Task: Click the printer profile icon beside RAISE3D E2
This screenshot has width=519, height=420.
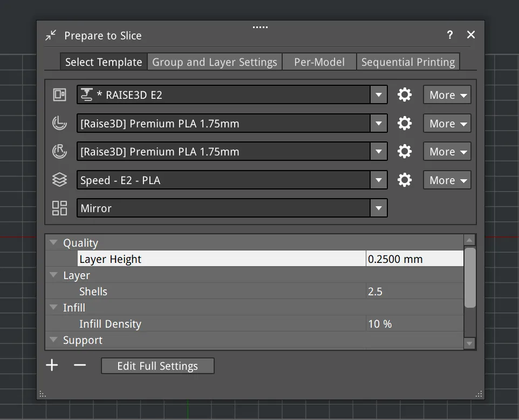Action: pos(59,94)
